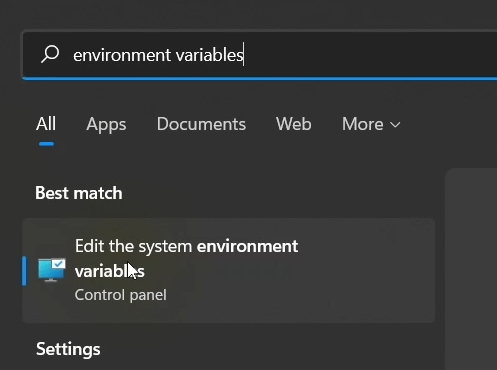
Task: Click the chevron arrow next to More
Action: [395, 125]
